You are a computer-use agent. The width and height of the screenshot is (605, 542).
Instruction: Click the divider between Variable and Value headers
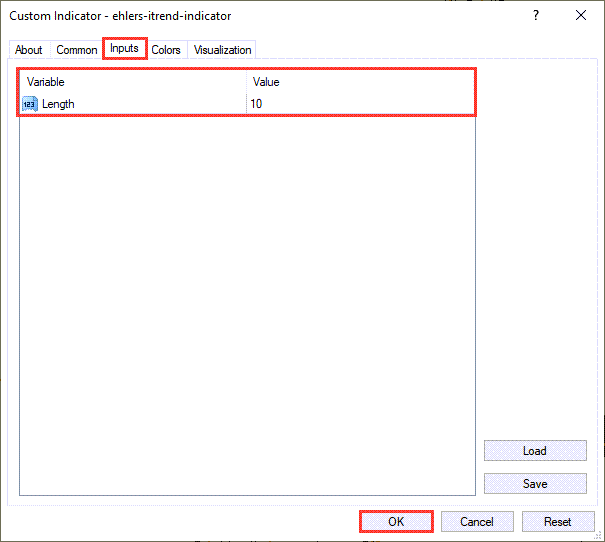[x=246, y=82]
